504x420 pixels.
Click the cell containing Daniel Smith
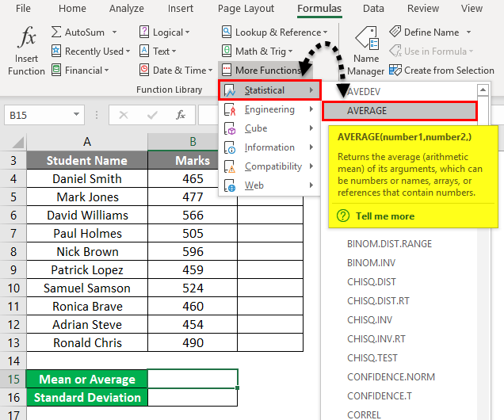coord(87,178)
